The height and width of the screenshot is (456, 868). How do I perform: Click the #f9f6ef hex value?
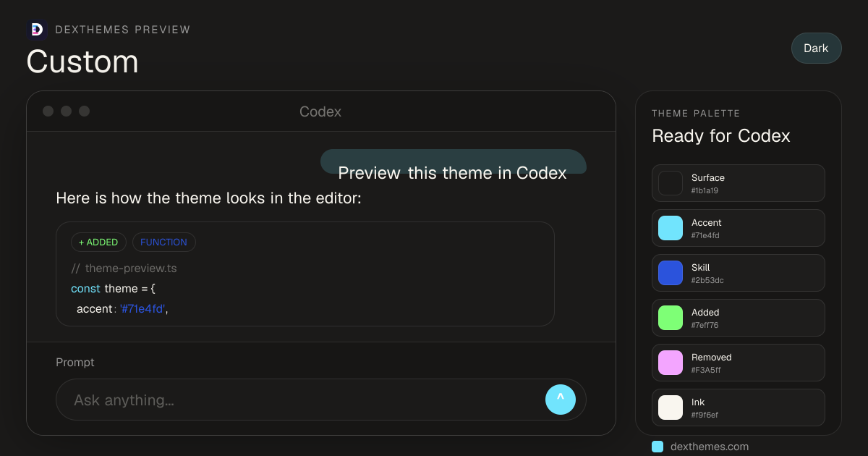coord(705,415)
